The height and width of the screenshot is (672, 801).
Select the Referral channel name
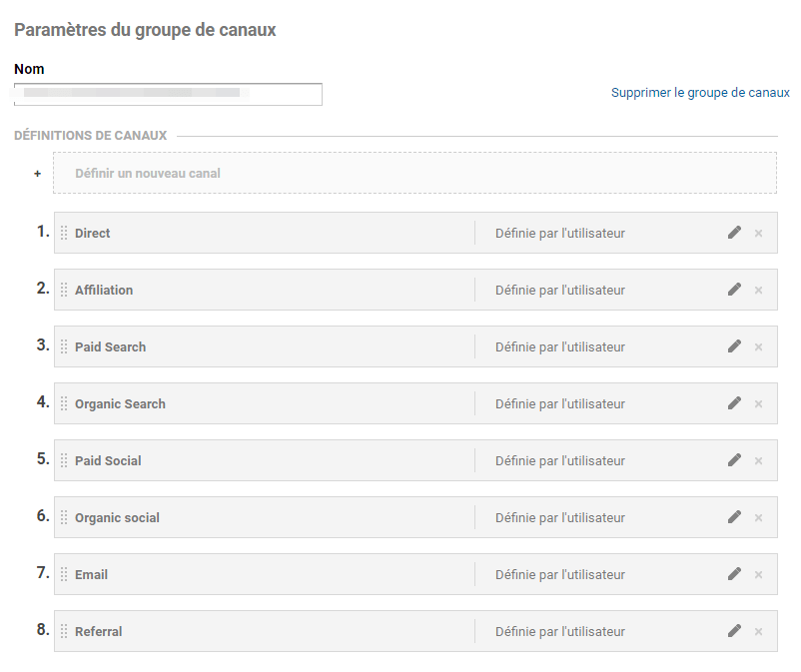tap(99, 631)
